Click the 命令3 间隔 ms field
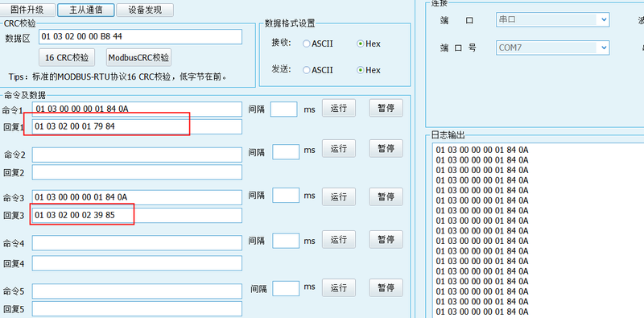 [286, 195]
